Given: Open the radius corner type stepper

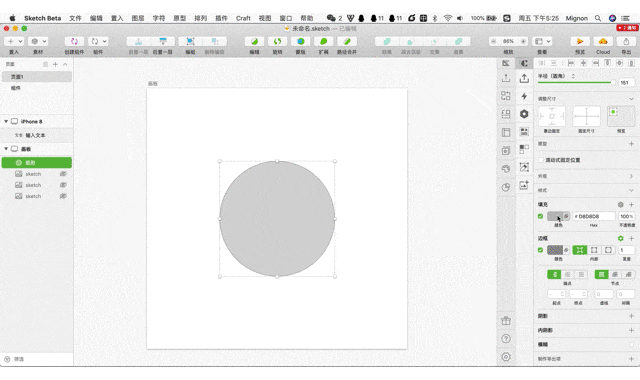Looking at the screenshot, I should click(573, 76).
